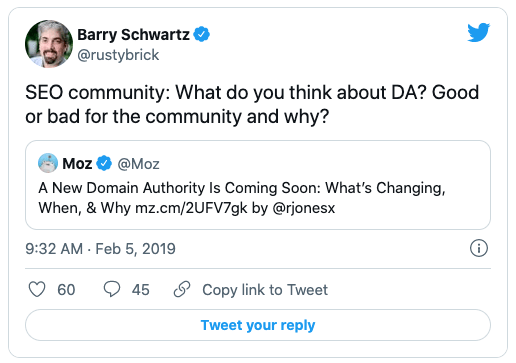Like the tweet with heart icon

[x=37, y=289]
